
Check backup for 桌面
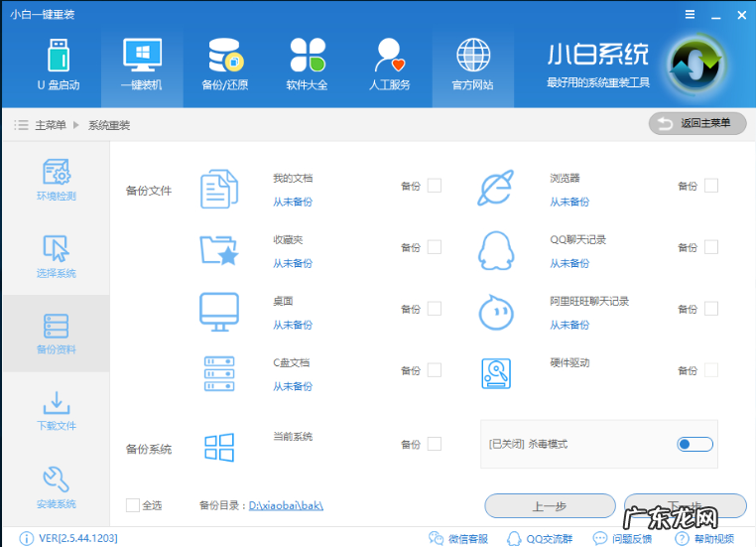coord(435,309)
